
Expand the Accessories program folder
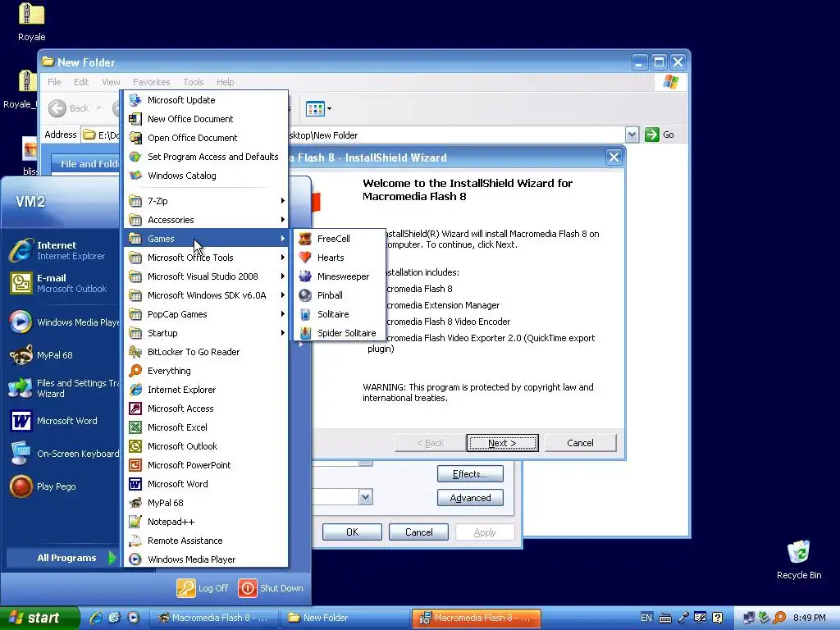[x=206, y=220]
